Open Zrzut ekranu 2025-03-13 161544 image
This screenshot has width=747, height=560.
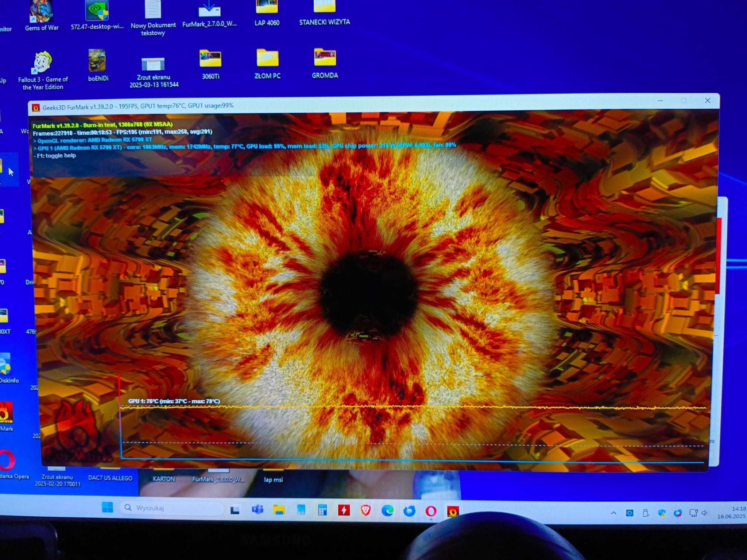click(x=154, y=73)
